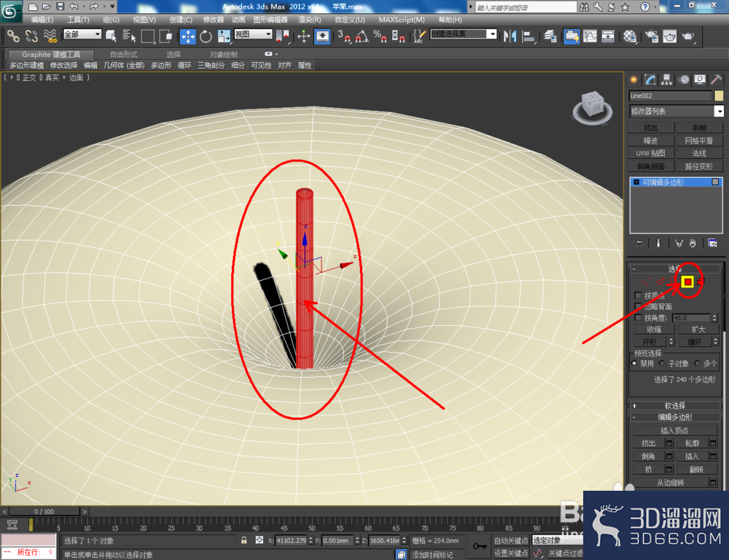Viewport: 729px width, 560px height.
Task: Open the Material Editor icon
Action: (630, 36)
